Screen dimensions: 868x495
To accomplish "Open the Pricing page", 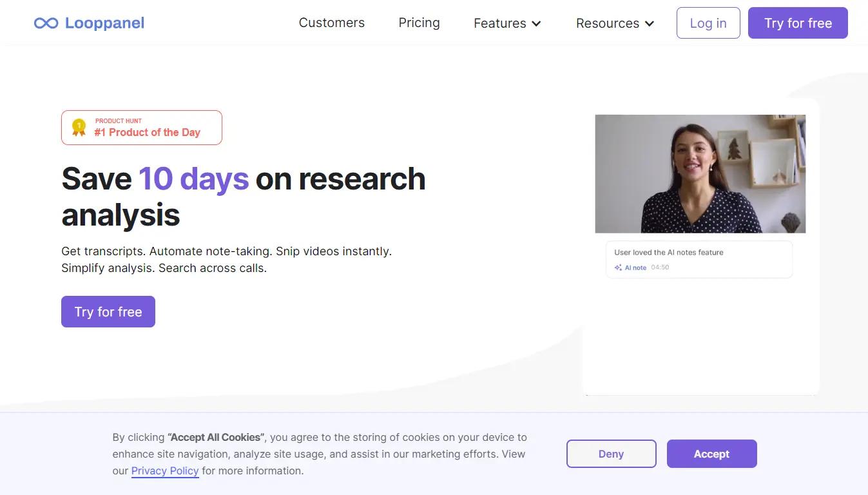I will pos(419,23).
